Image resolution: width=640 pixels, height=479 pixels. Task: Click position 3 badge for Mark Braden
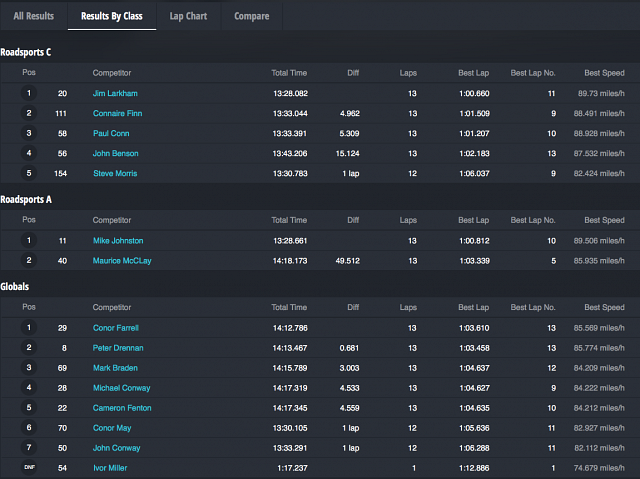[29, 367]
